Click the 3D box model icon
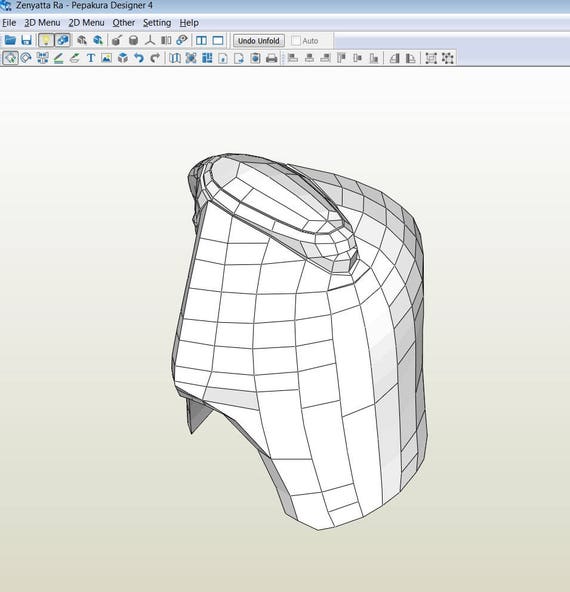Image resolution: width=570 pixels, height=592 pixels. coord(123,58)
